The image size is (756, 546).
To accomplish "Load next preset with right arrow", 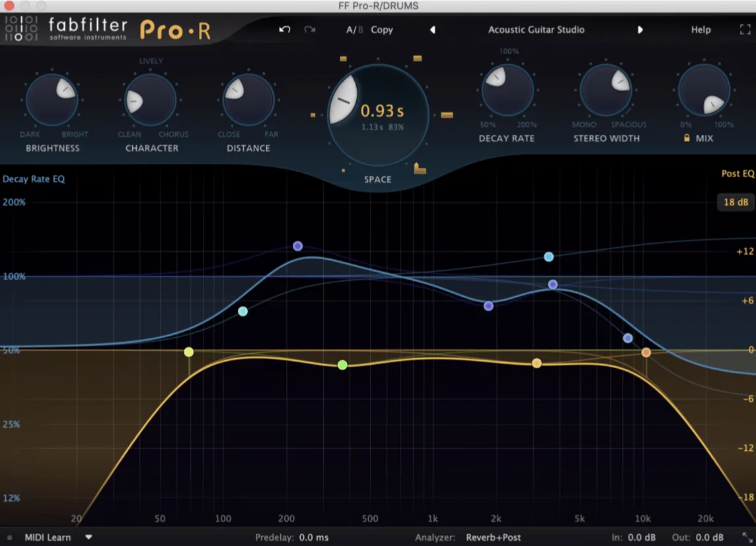I will 640,30.
